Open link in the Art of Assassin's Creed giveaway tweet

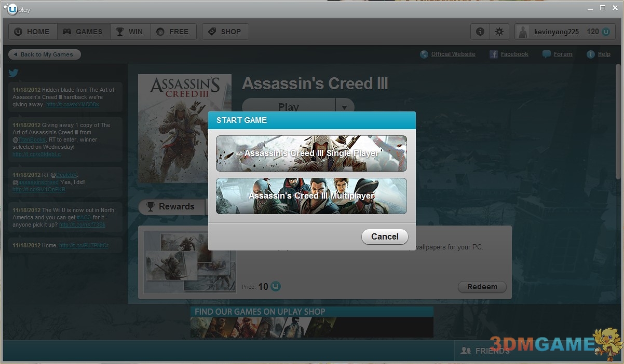[x=37, y=154]
